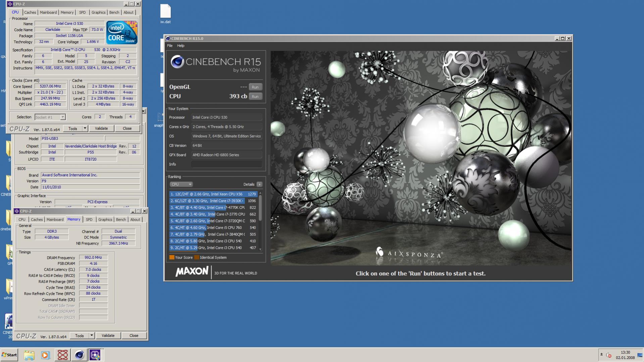Screen dimensions: 644x362
Task: Switch to the CPU-Z taskbar button
Action: pos(95,355)
